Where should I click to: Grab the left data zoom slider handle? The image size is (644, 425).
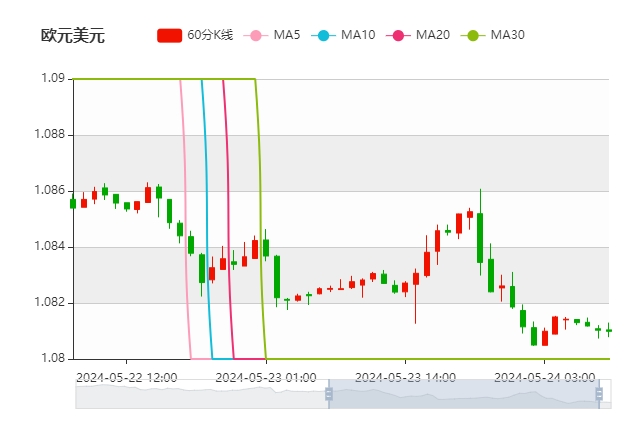point(329,394)
